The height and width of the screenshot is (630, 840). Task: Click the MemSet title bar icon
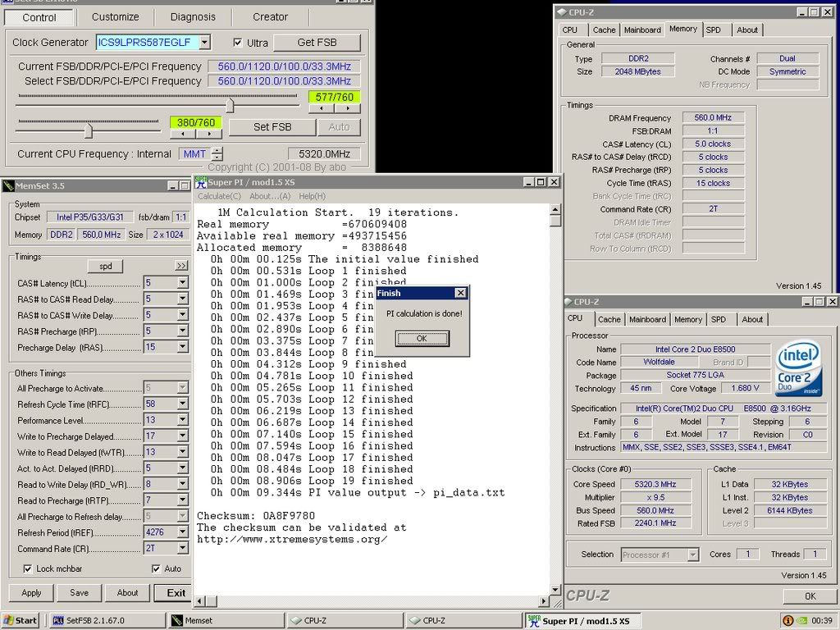(x=8, y=186)
